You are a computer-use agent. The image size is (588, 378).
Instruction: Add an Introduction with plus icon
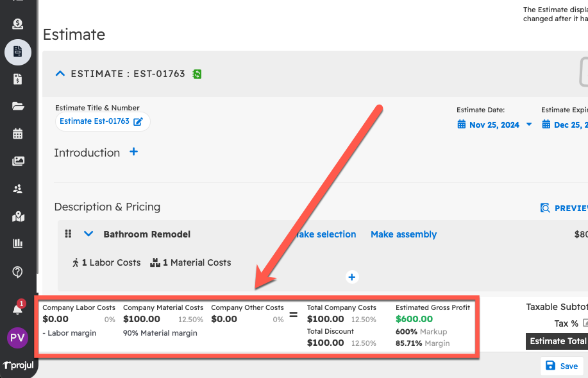tap(134, 152)
